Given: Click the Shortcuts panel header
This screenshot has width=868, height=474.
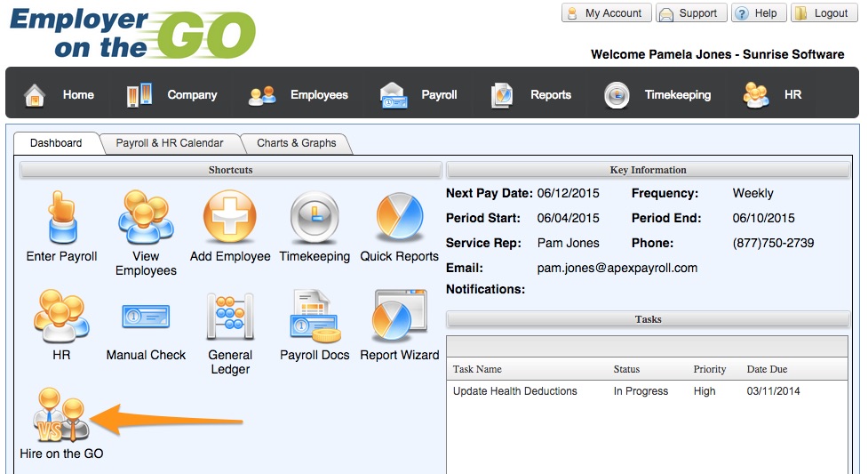Looking at the screenshot, I should [x=230, y=170].
